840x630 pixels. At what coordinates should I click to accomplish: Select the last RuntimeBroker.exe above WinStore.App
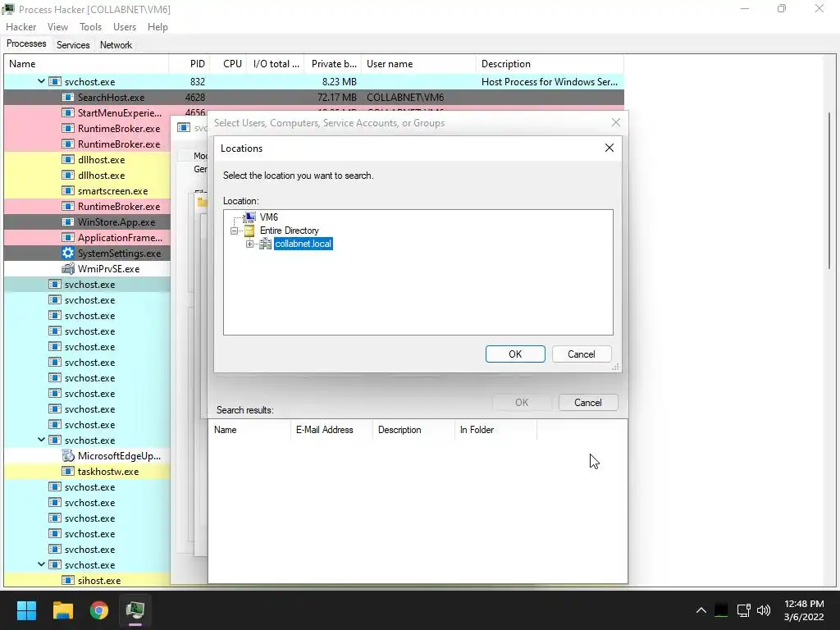(x=87, y=206)
